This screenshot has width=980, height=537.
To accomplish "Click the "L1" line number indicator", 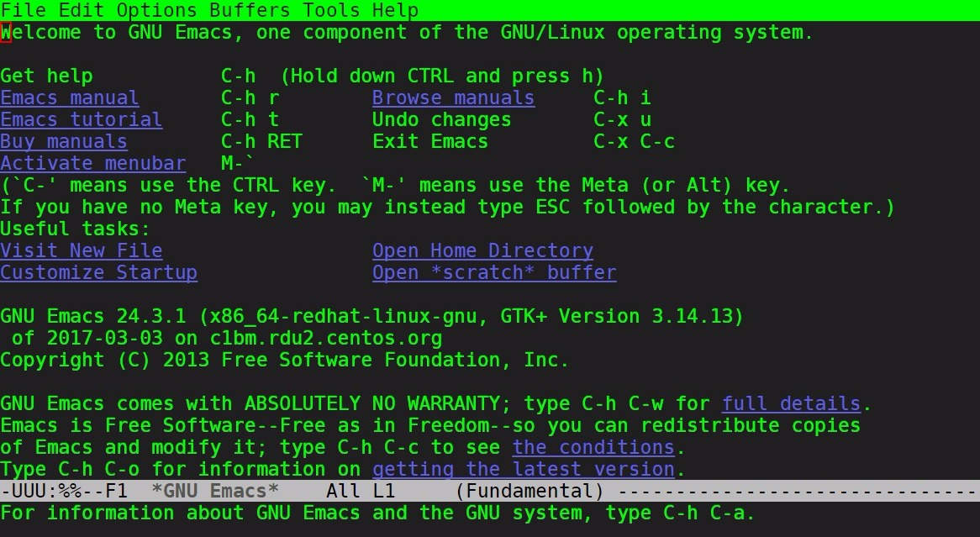I will pos(384,492).
